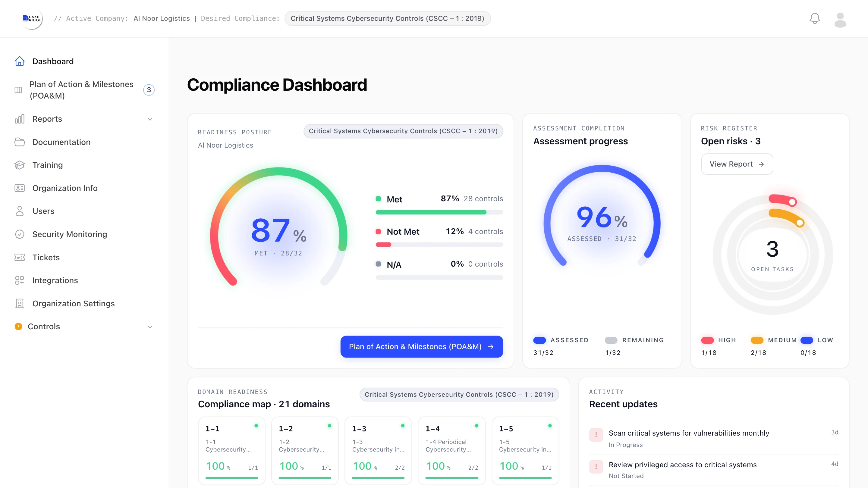
Task: Click the Reports bar chart icon
Action: [x=20, y=119]
